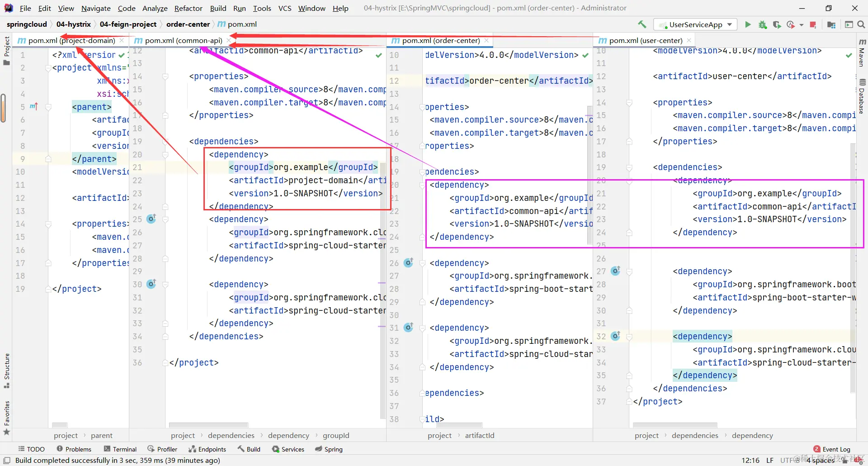868x466 pixels.
Task: Open the Structure tool window
Action: click(6, 371)
